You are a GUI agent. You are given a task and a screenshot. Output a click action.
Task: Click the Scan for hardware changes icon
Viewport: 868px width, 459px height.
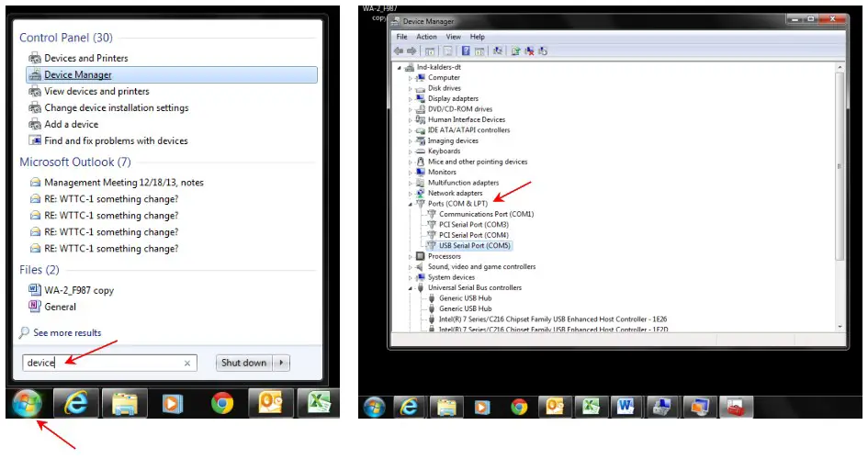coord(497,50)
